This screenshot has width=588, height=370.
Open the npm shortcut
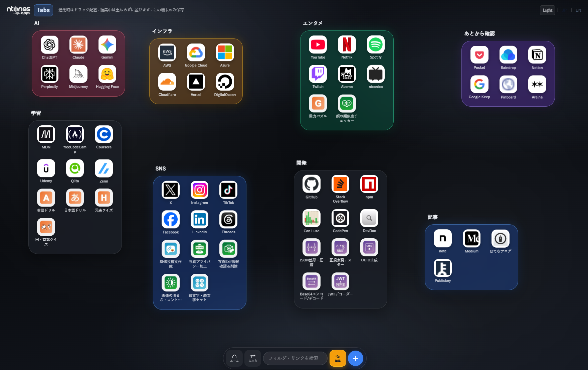369,184
